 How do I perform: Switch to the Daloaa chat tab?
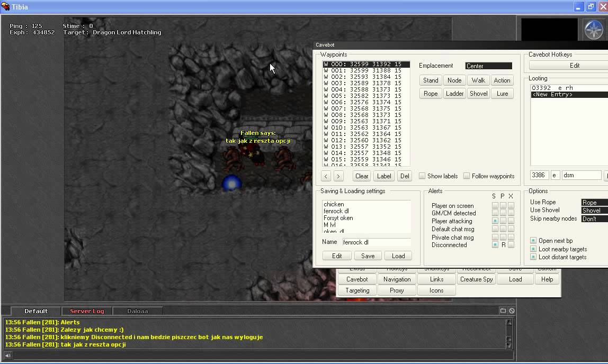(137, 311)
